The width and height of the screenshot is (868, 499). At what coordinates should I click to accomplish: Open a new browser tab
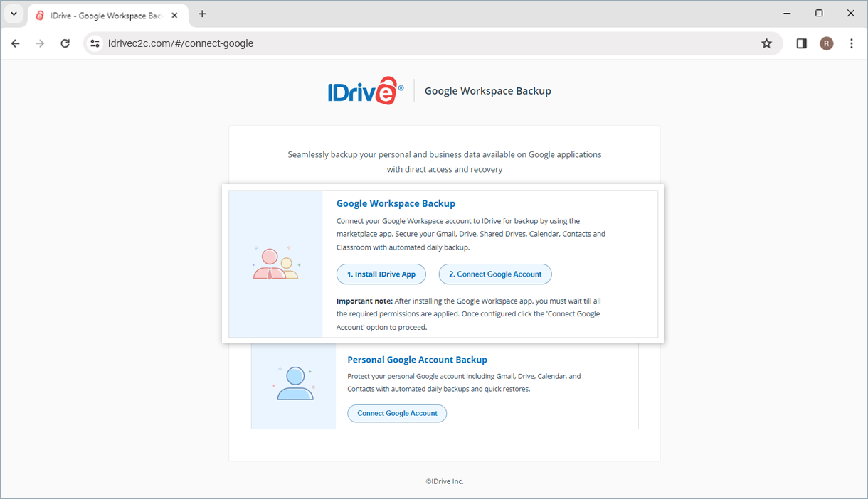click(202, 14)
